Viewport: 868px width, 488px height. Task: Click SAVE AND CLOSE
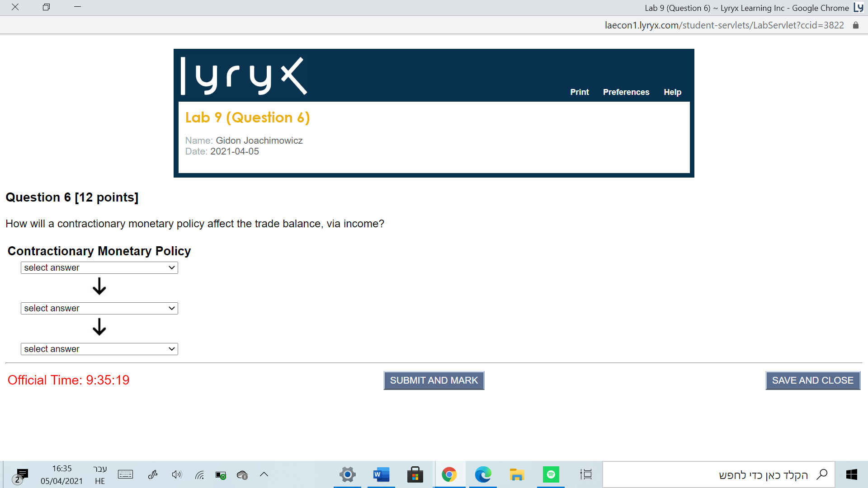(x=812, y=380)
